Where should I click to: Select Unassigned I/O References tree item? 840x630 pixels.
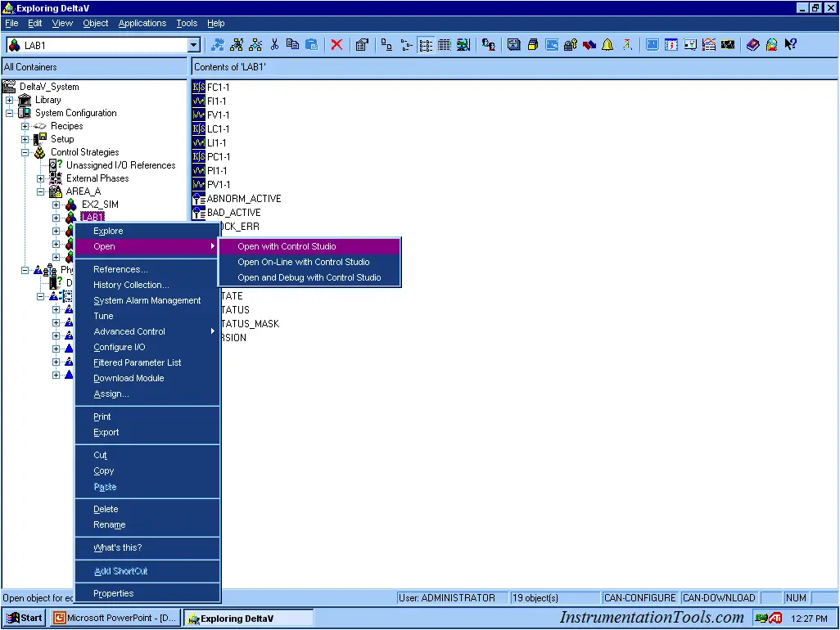pos(120,165)
